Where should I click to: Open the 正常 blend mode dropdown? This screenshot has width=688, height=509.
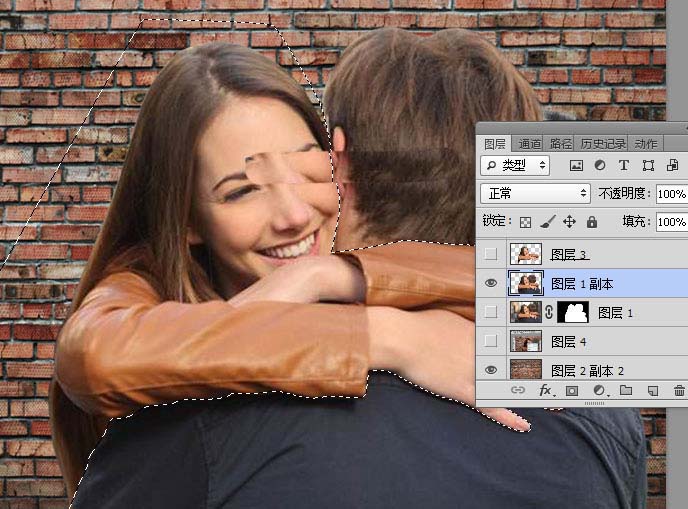535,193
